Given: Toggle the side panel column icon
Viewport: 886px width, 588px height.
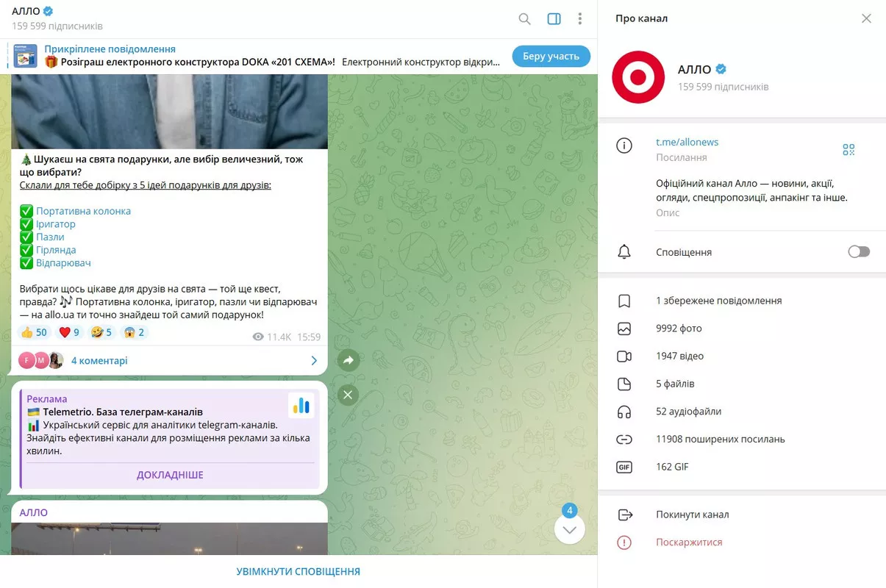Looking at the screenshot, I should [554, 19].
